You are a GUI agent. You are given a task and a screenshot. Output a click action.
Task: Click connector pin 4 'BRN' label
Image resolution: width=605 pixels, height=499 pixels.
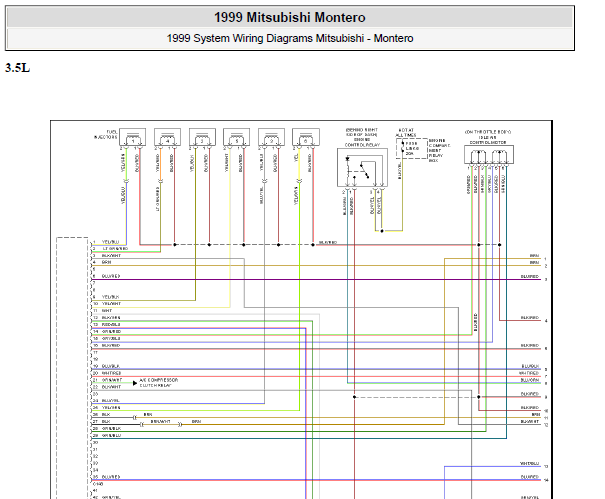click(106, 262)
